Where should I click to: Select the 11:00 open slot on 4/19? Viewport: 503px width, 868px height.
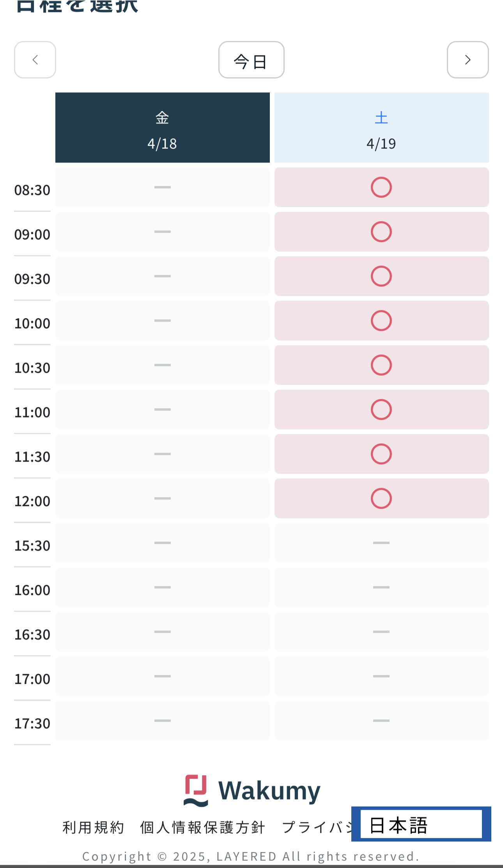point(381,409)
